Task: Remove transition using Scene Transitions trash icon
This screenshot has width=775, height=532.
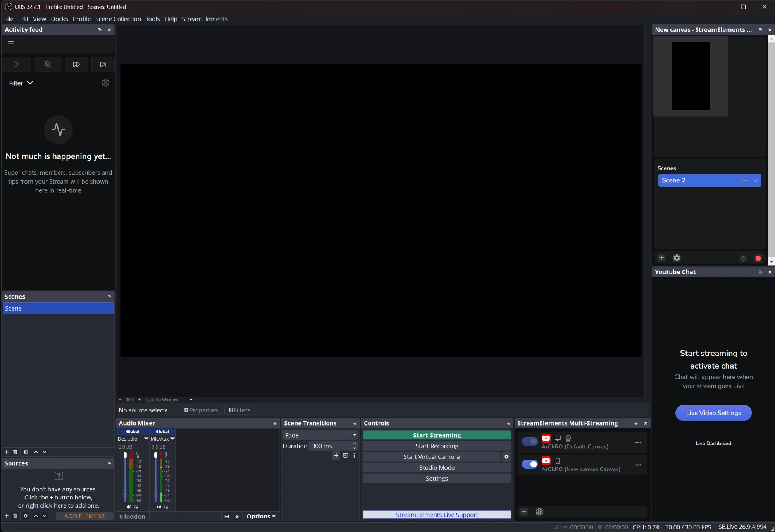Action: 345,455
